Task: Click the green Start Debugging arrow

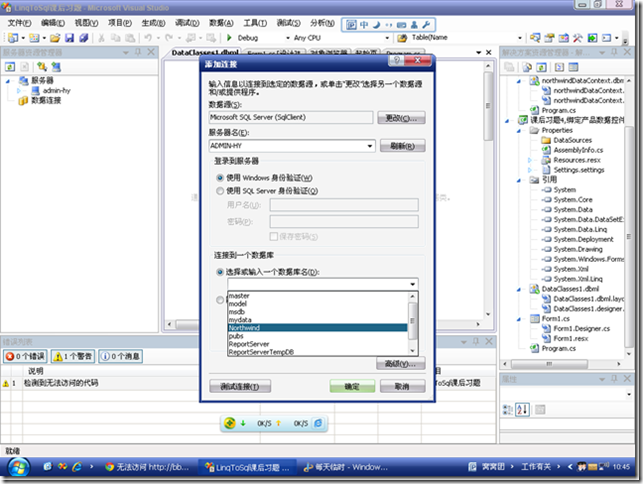Action: tap(229, 38)
